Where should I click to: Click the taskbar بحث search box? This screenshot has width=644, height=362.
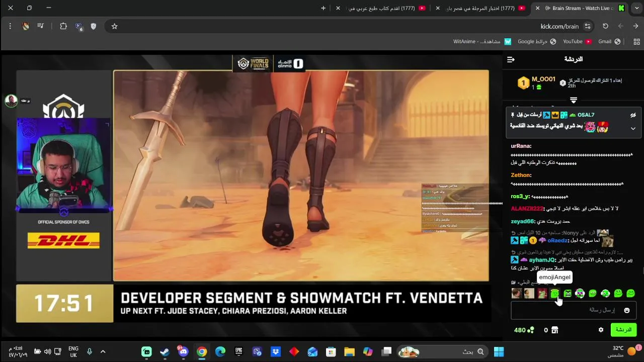(443, 351)
